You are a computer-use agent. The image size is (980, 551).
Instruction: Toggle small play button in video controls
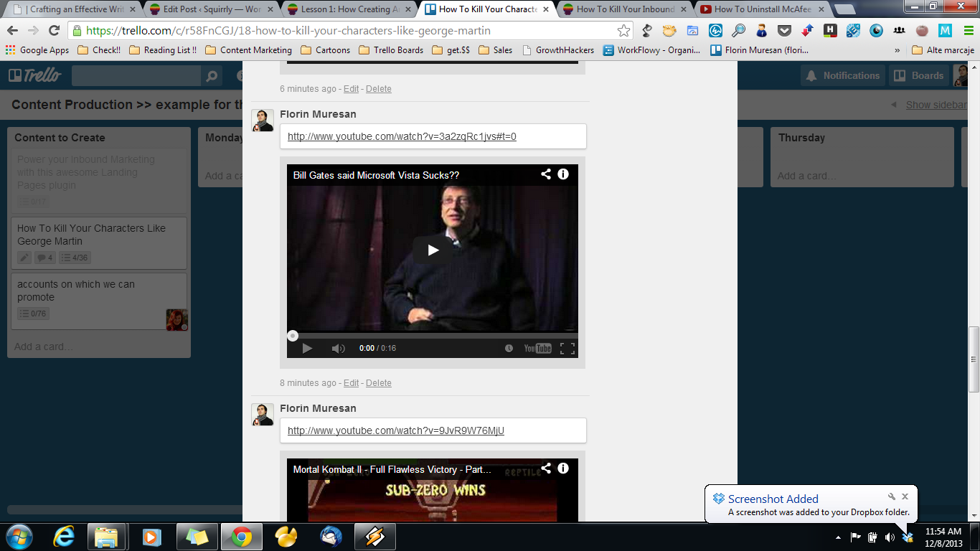(x=307, y=349)
